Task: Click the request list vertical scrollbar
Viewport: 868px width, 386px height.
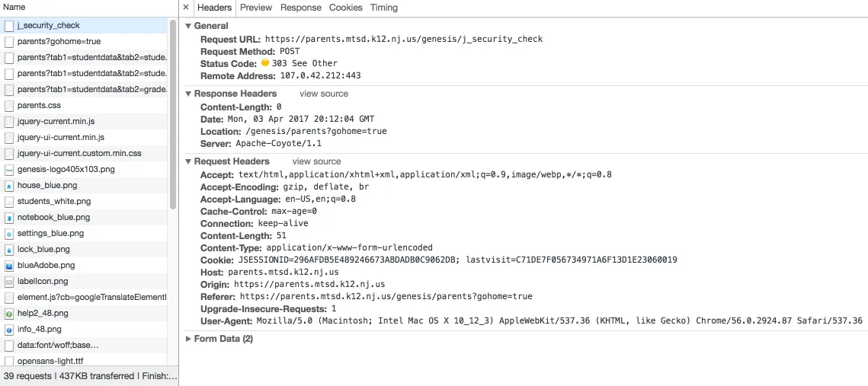Action: (173, 114)
